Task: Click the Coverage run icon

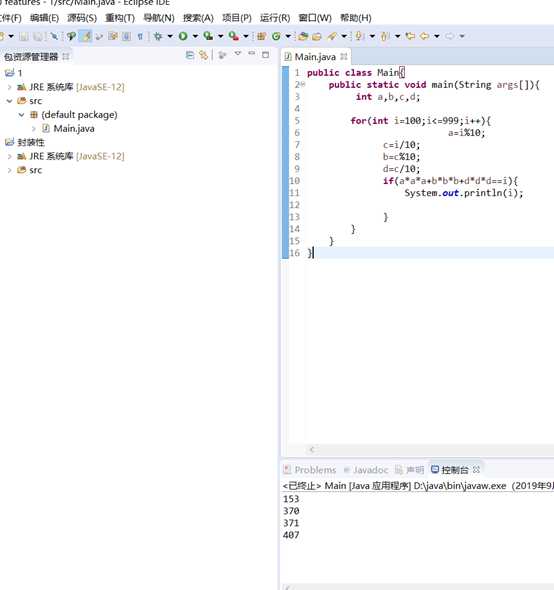Action: point(208,36)
